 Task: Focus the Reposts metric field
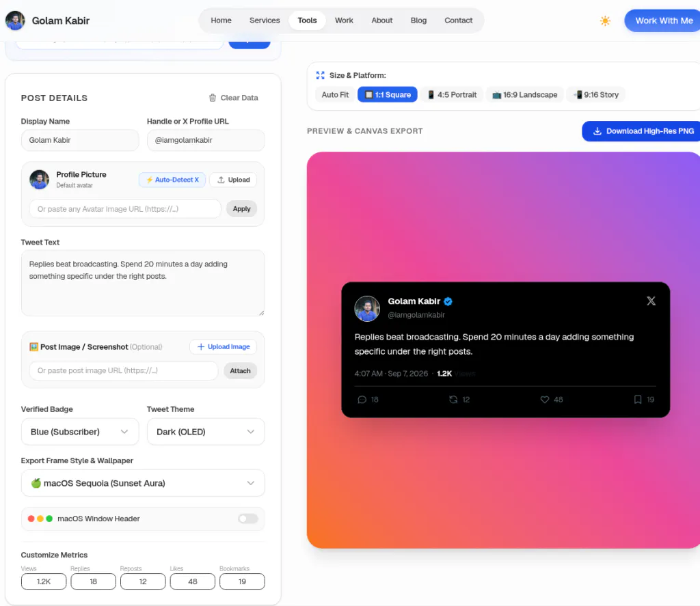143,581
